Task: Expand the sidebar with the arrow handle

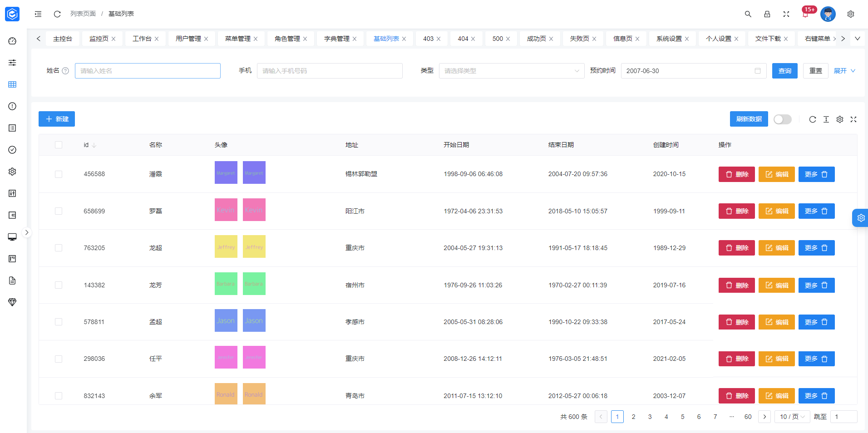Action: pos(27,232)
